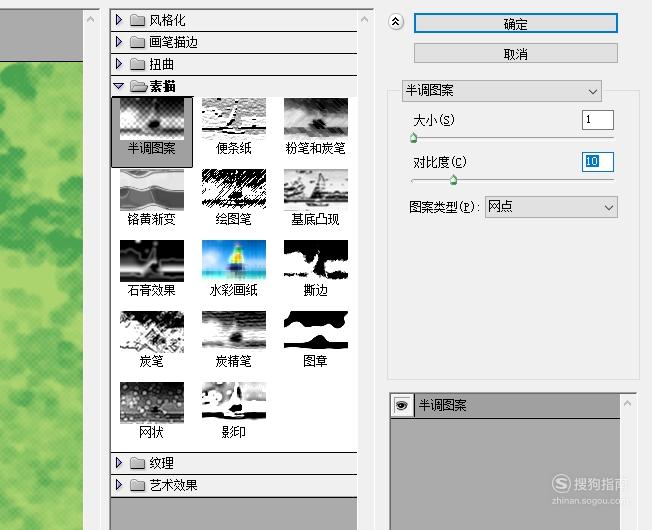
Task: Select the 基底凸现 filter thumbnail
Action: pos(316,190)
